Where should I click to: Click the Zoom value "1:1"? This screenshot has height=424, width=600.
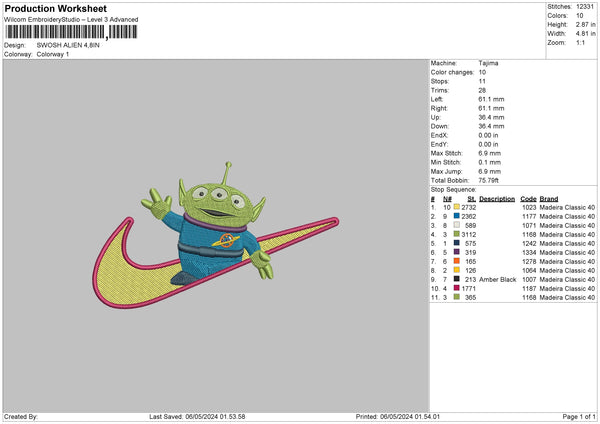pyautogui.click(x=580, y=42)
